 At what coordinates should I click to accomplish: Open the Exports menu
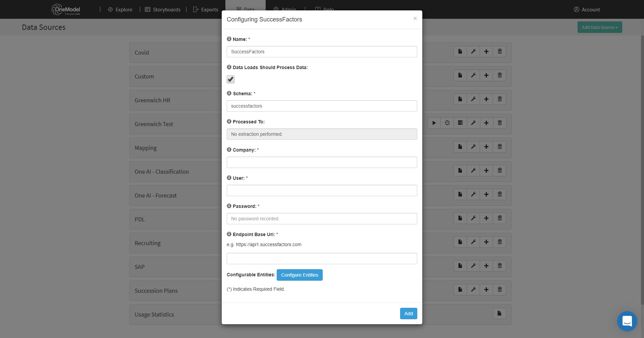pos(206,10)
